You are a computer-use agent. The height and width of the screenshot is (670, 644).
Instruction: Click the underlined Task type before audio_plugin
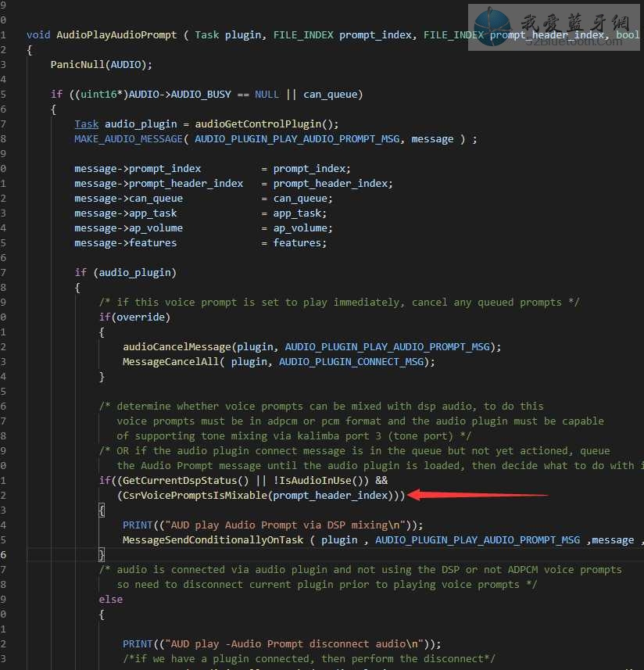(86, 124)
